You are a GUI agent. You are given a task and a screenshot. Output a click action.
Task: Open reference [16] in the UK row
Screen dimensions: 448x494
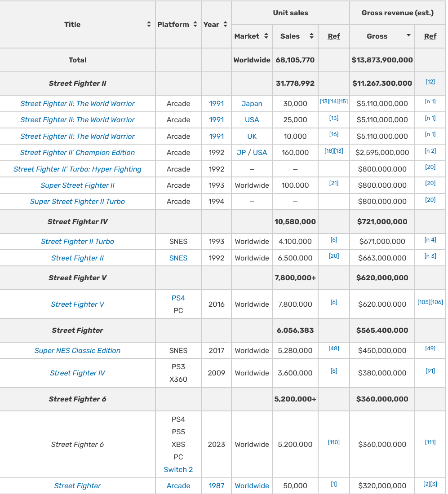click(x=333, y=134)
